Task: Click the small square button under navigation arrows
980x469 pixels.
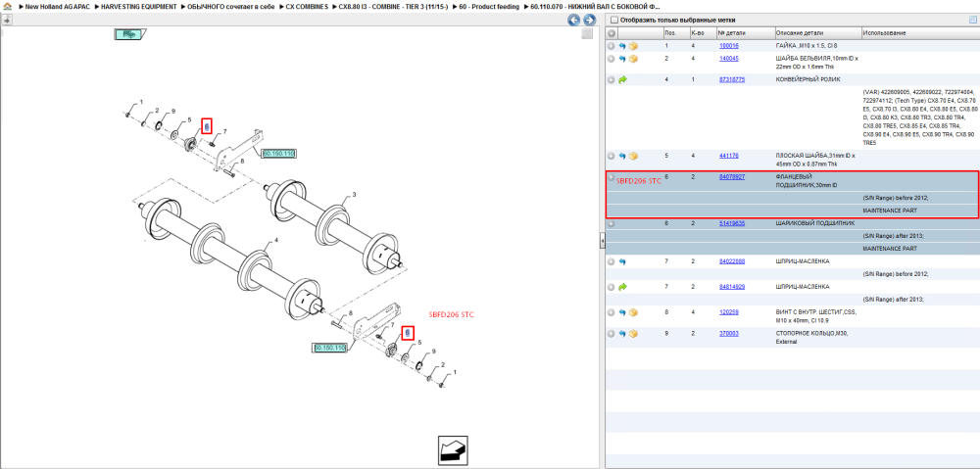Action: click(x=587, y=34)
